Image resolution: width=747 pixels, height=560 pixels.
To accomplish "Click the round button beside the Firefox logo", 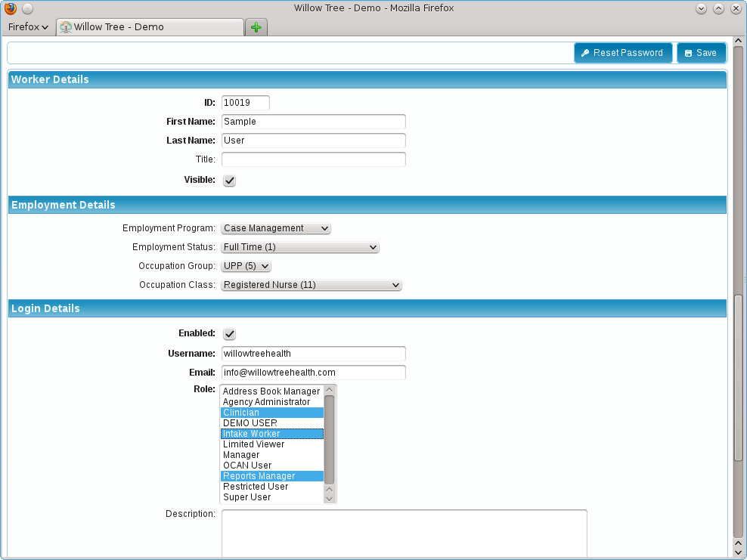I will coord(28,8).
